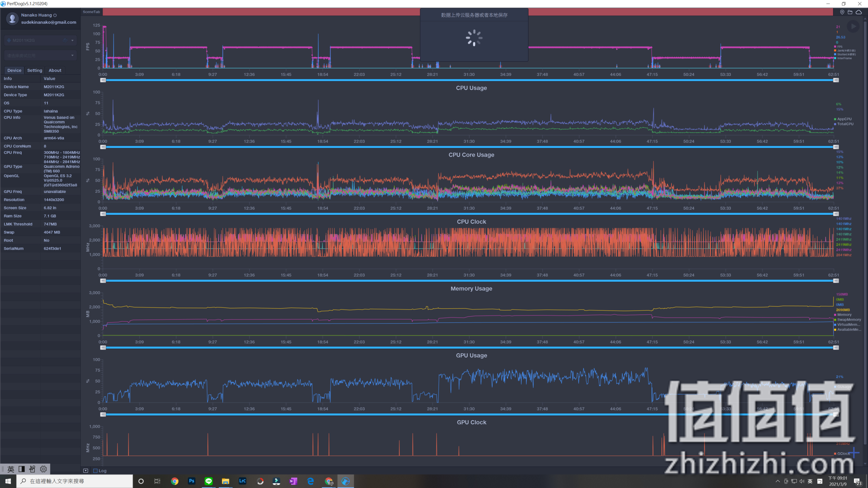Switch to the Setting tab
This screenshot has width=868, height=488.
35,70
